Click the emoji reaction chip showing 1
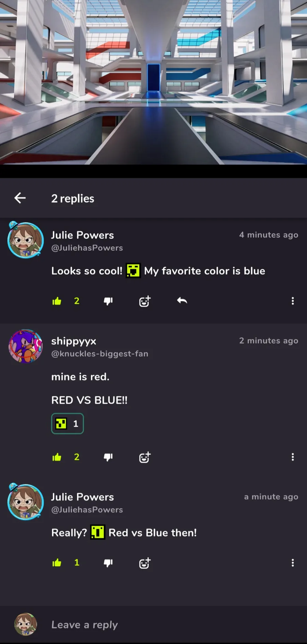This screenshot has height=644, width=307. (x=68, y=424)
